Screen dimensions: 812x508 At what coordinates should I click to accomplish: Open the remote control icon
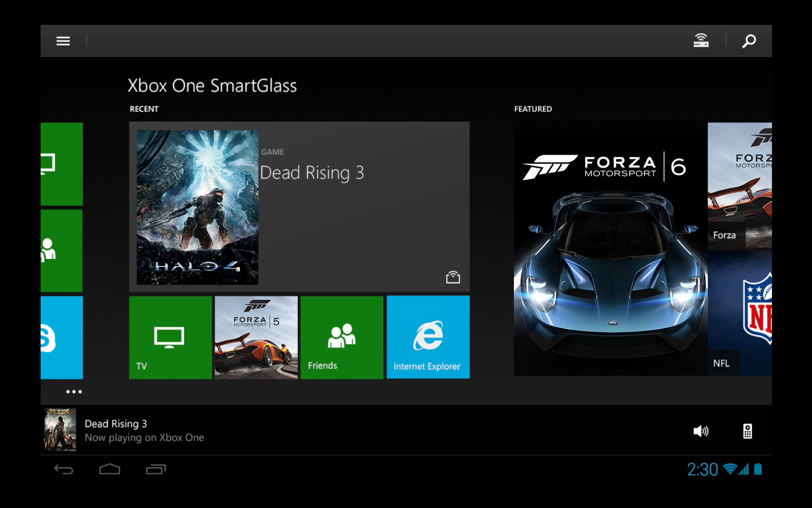click(x=748, y=431)
